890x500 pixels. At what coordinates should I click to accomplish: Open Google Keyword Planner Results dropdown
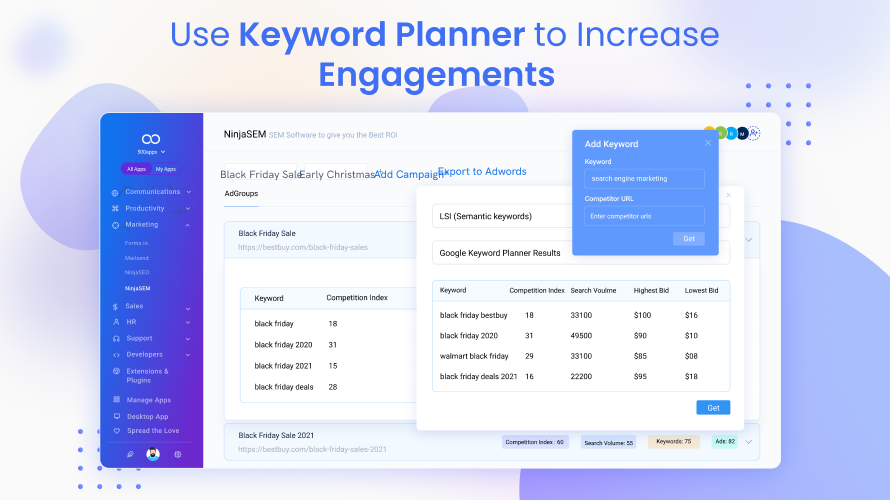(x=581, y=253)
